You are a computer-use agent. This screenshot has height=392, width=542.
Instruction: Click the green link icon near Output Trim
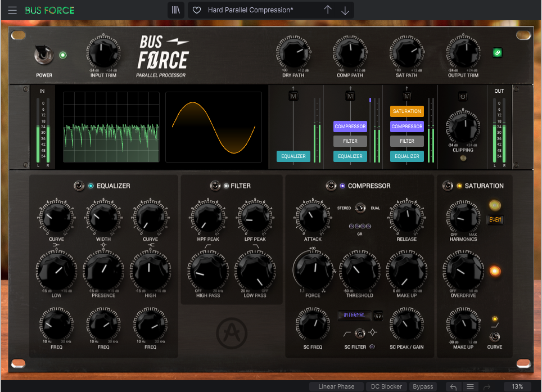click(497, 53)
